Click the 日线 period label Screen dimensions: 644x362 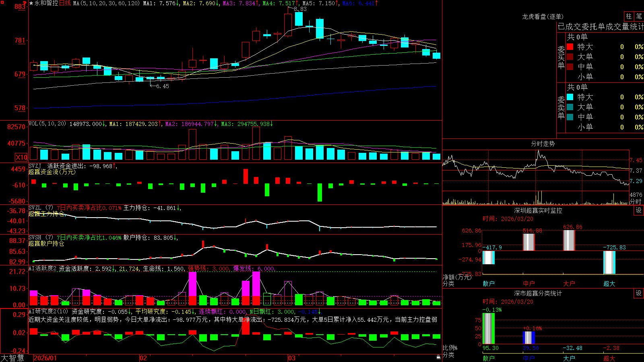point(65,3)
